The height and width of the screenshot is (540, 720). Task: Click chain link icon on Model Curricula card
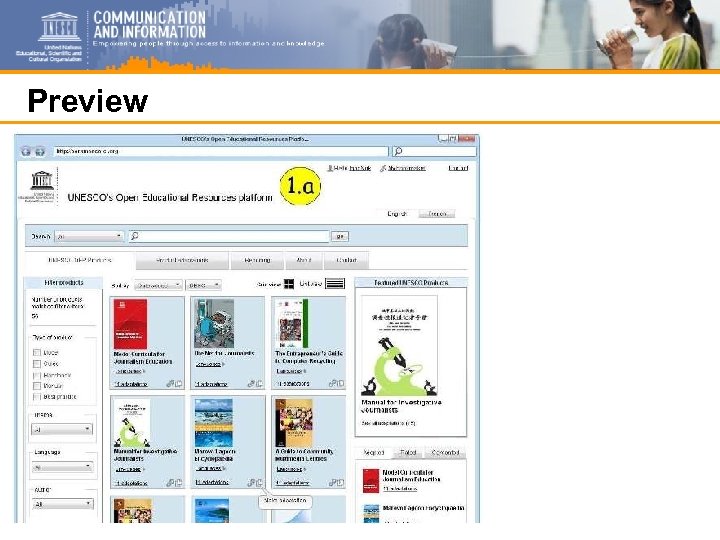[x=170, y=383]
